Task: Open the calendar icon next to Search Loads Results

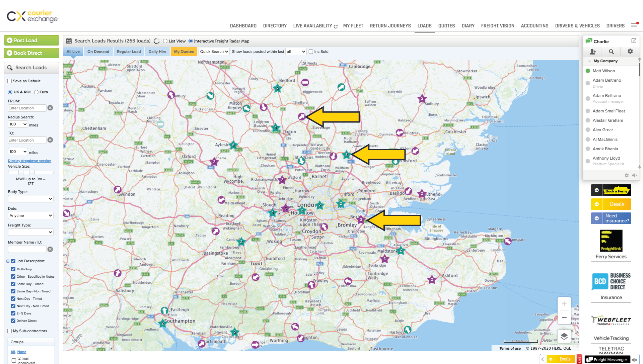Action: pos(69,41)
